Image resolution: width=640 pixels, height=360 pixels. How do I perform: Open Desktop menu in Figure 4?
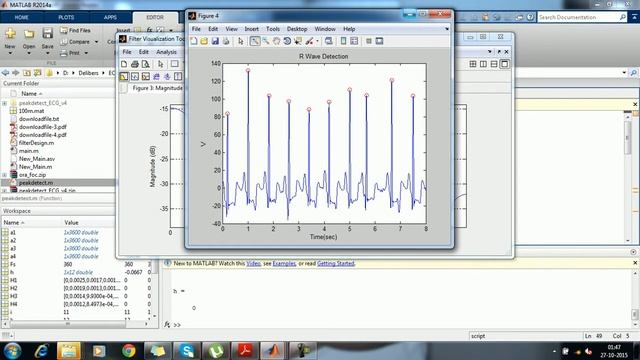coord(297,29)
